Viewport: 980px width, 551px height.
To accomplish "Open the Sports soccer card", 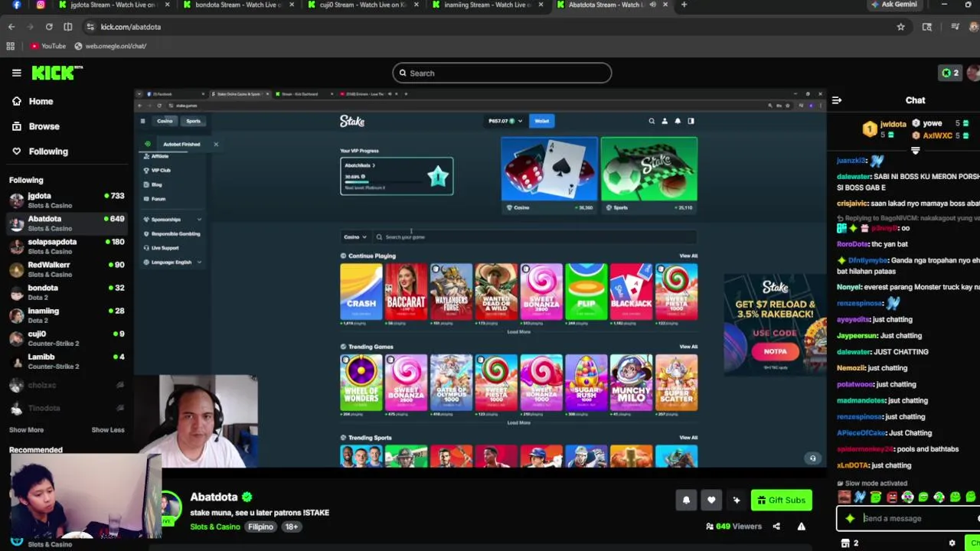I will [649, 174].
